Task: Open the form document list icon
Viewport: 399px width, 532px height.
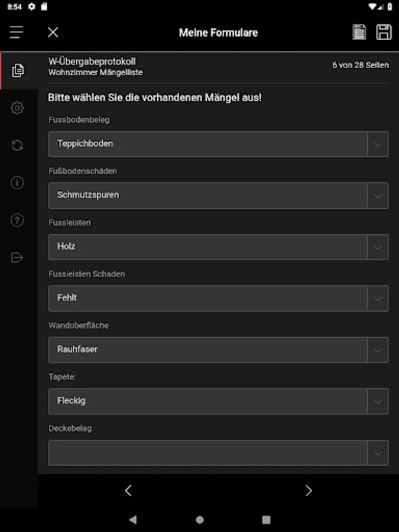Action: coord(359,32)
